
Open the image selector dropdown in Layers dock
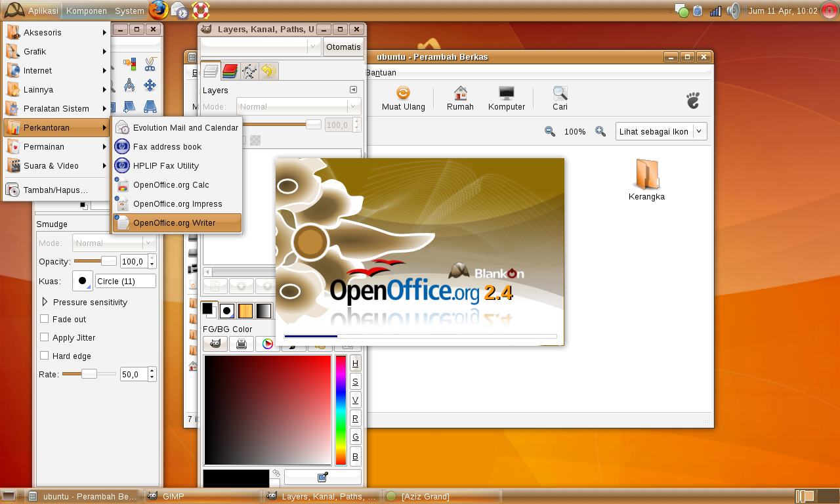point(261,47)
